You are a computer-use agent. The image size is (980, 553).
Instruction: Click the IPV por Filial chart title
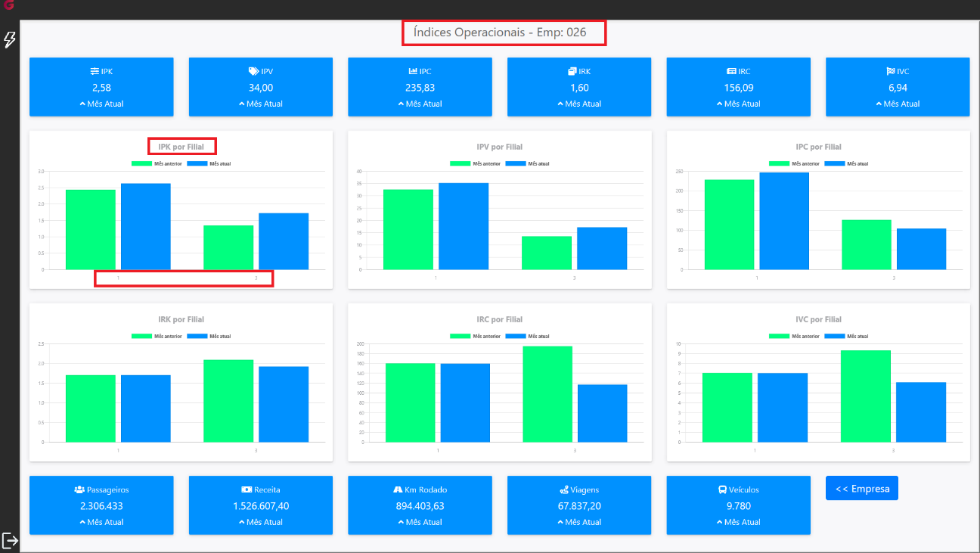pyautogui.click(x=499, y=147)
